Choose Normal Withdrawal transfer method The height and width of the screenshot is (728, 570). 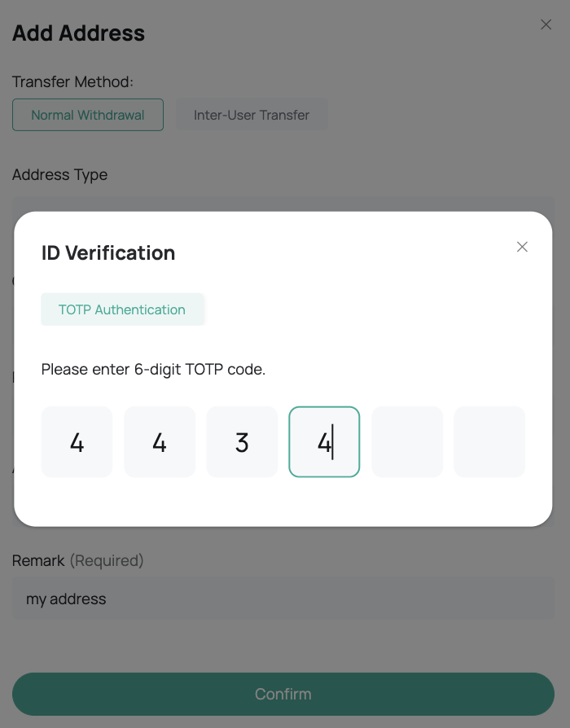[x=88, y=115]
